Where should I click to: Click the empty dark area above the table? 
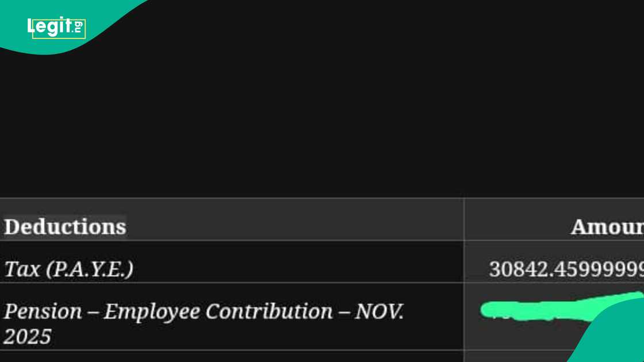pyautogui.click(x=322, y=115)
